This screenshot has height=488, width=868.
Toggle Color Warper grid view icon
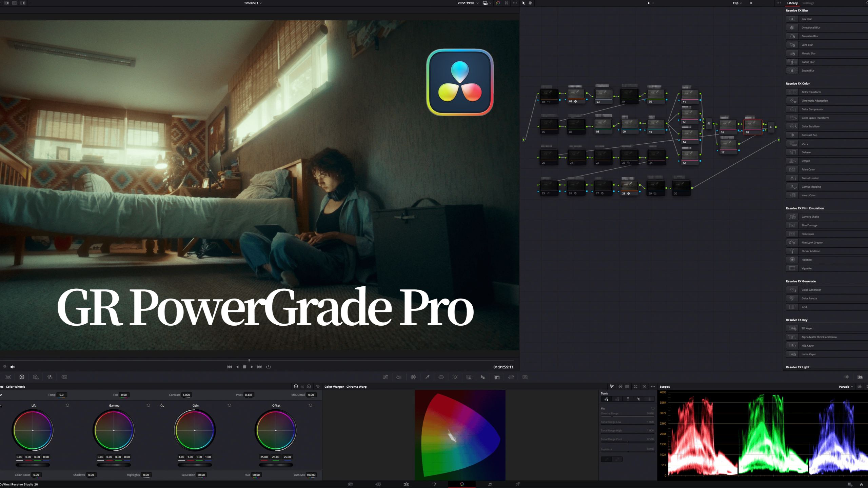tap(627, 386)
